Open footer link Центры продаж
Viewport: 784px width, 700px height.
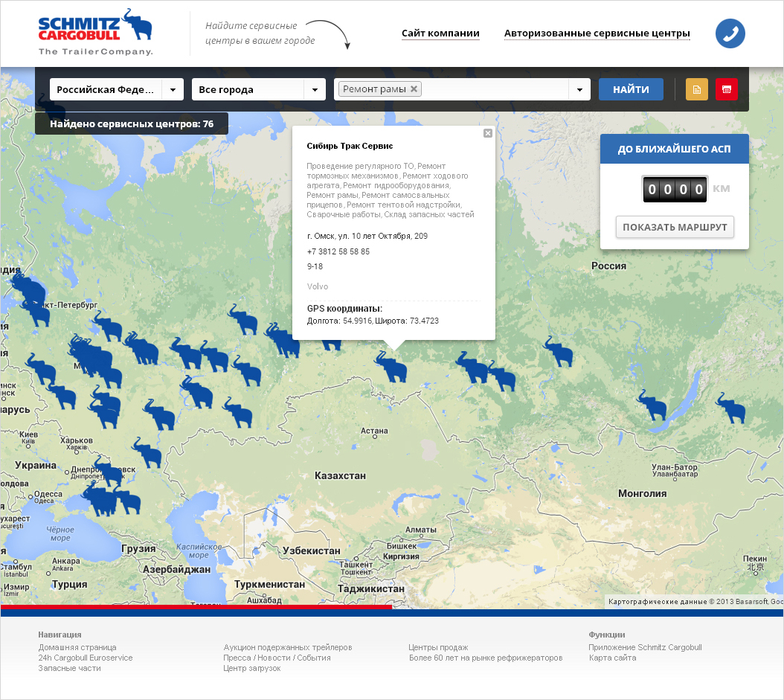439,647
